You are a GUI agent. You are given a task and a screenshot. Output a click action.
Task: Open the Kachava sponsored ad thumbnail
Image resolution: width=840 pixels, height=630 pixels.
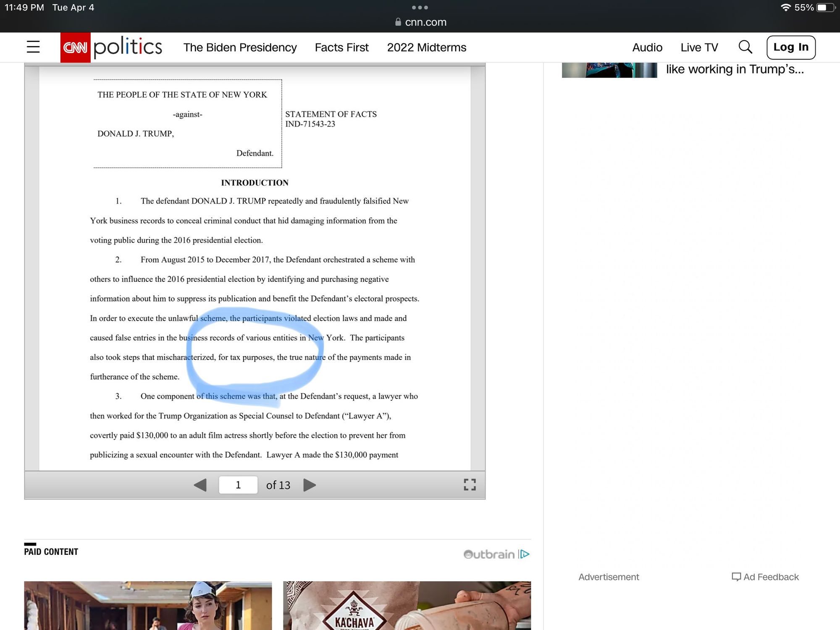coord(407,605)
